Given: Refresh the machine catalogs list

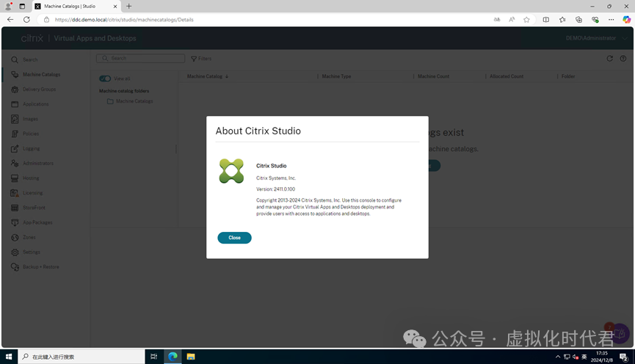Looking at the screenshot, I should [x=609, y=59].
